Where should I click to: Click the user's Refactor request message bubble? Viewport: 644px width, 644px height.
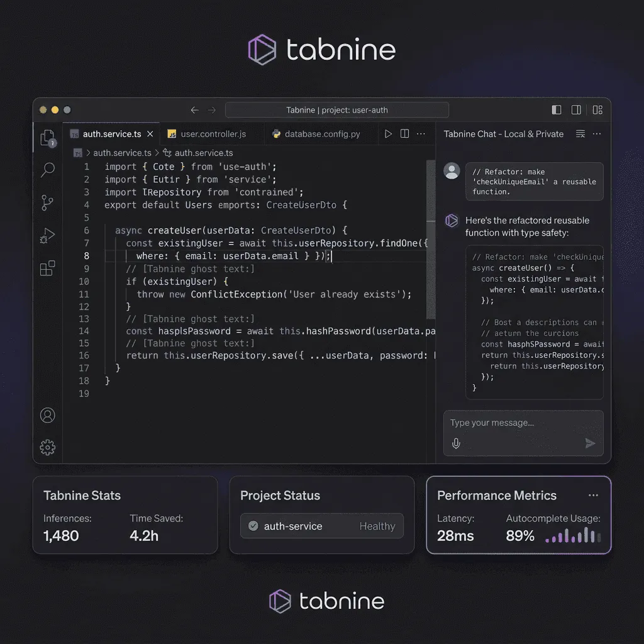point(535,182)
